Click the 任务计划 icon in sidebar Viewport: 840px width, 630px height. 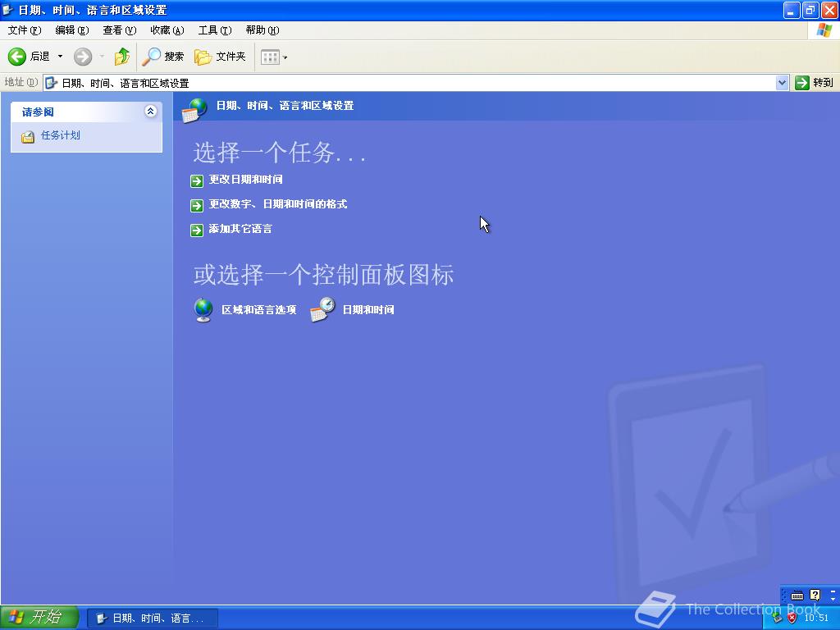(27, 136)
